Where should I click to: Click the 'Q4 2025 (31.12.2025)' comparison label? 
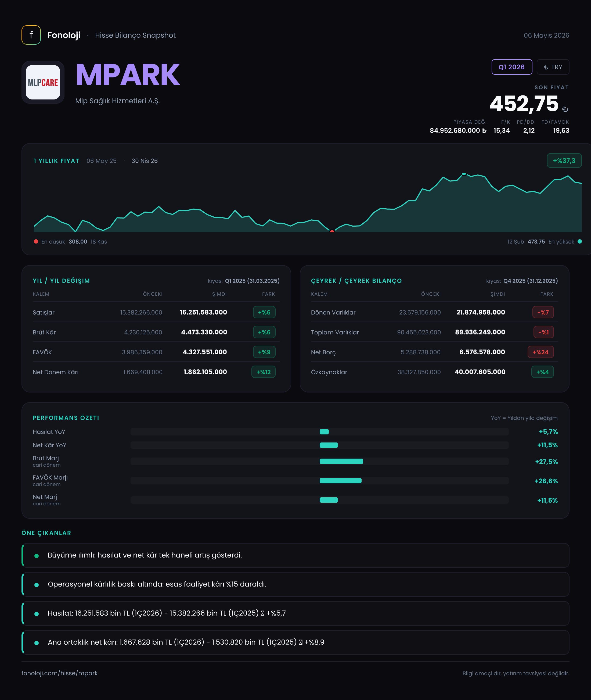[x=530, y=281]
